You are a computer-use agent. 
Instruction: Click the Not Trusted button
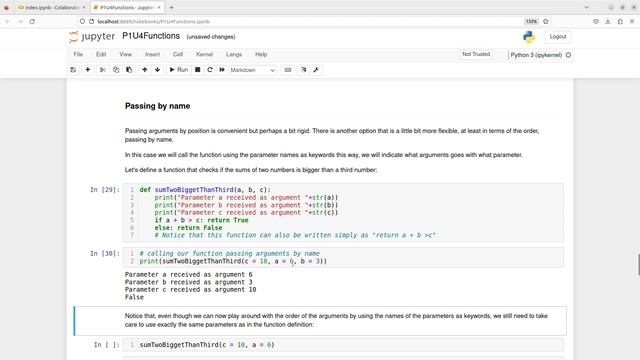476,54
